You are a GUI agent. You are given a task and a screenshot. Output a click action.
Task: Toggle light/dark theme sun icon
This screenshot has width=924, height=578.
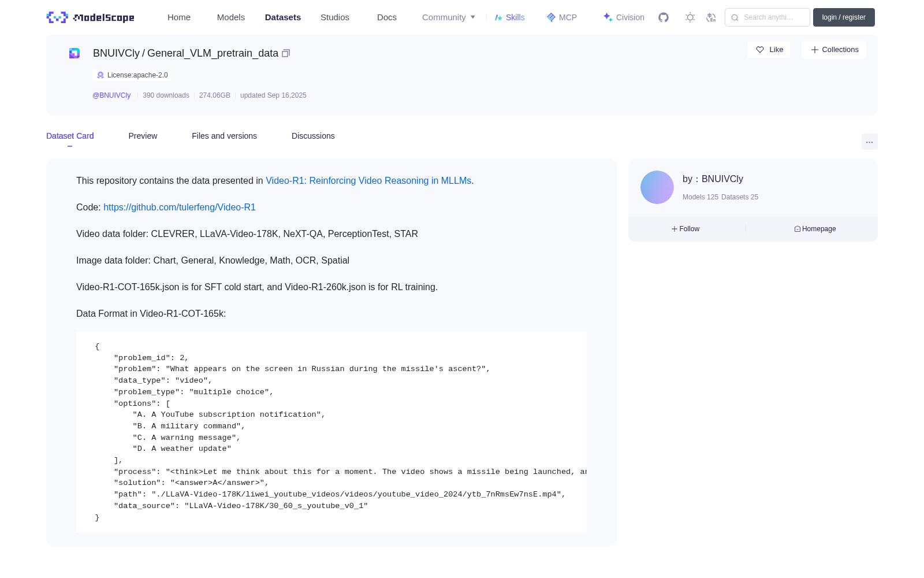(x=690, y=17)
